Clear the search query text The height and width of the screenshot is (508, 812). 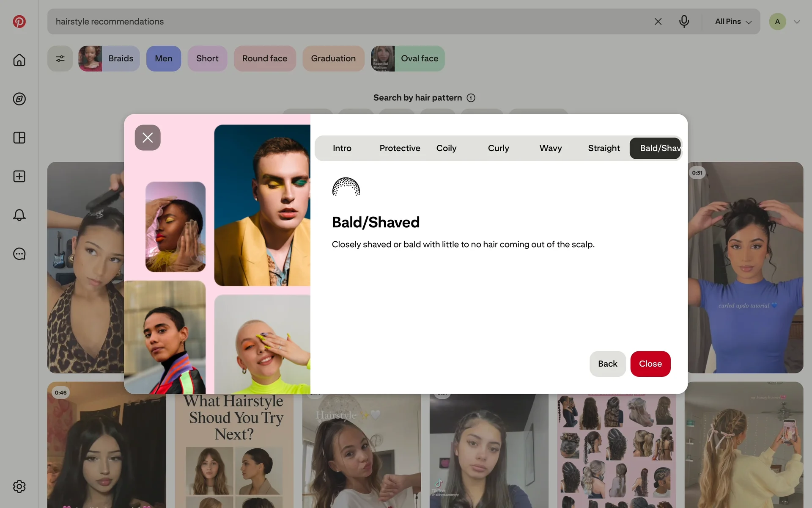[658, 22]
